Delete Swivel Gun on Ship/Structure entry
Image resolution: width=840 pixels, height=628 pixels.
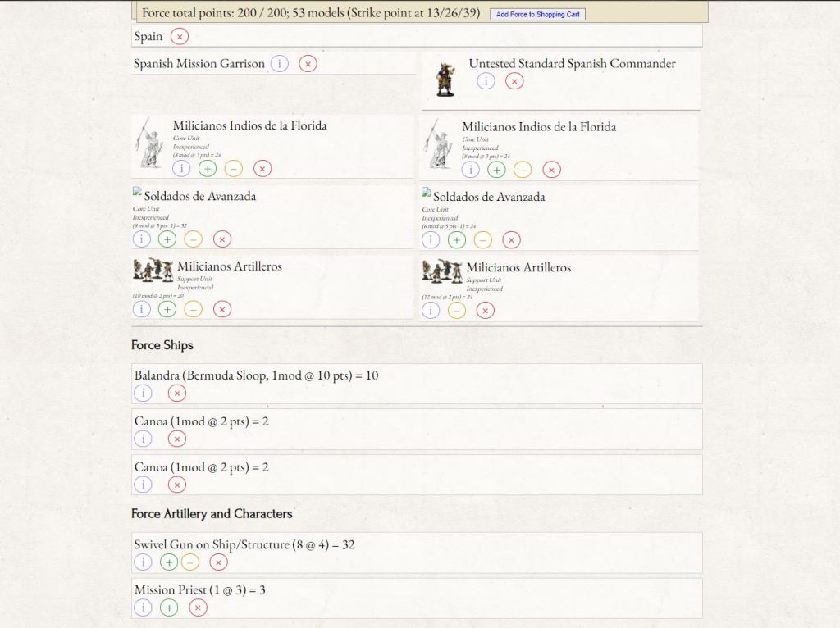(218, 562)
